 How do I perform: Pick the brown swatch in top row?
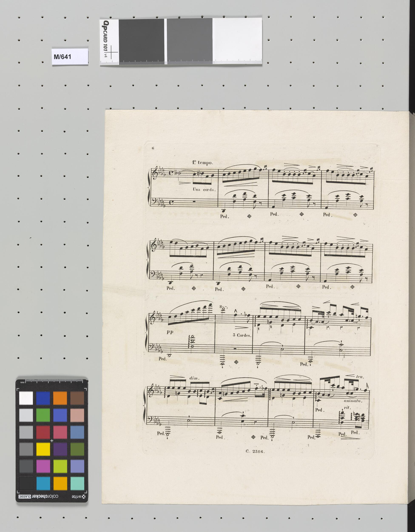coord(77,398)
